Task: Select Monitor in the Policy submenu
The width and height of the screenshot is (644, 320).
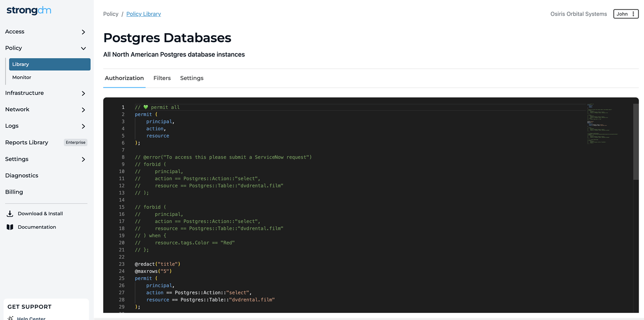Action: pyautogui.click(x=21, y=77)
